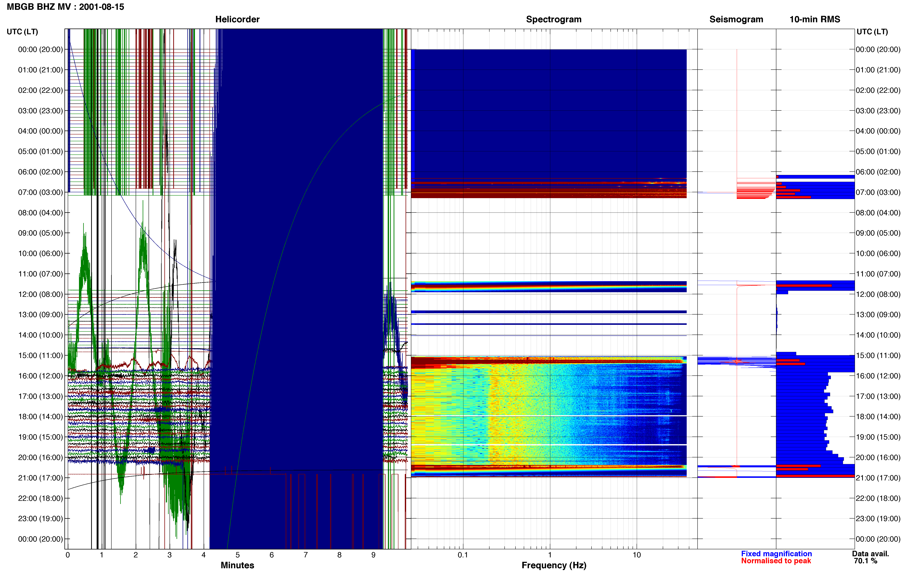Click left-axis time label 09:00 (05:00)
This screenshot has height=578, width=924.
(41, 233)
